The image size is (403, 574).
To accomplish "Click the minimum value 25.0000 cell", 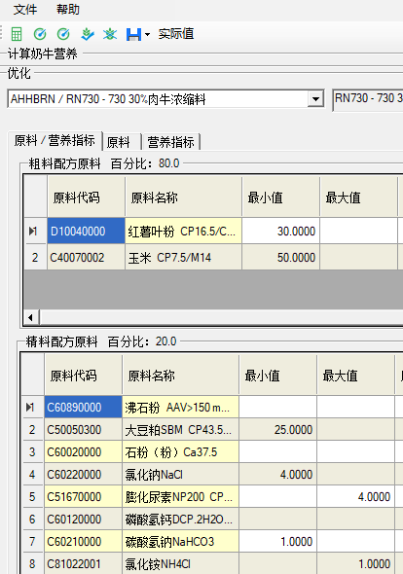I will (x=278, y=429).
